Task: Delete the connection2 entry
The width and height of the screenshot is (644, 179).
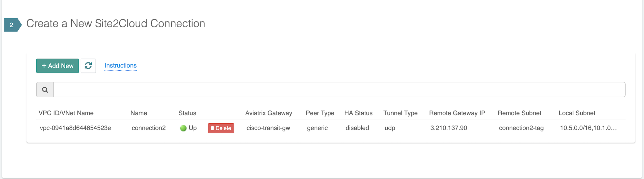Action: point(221,128)
